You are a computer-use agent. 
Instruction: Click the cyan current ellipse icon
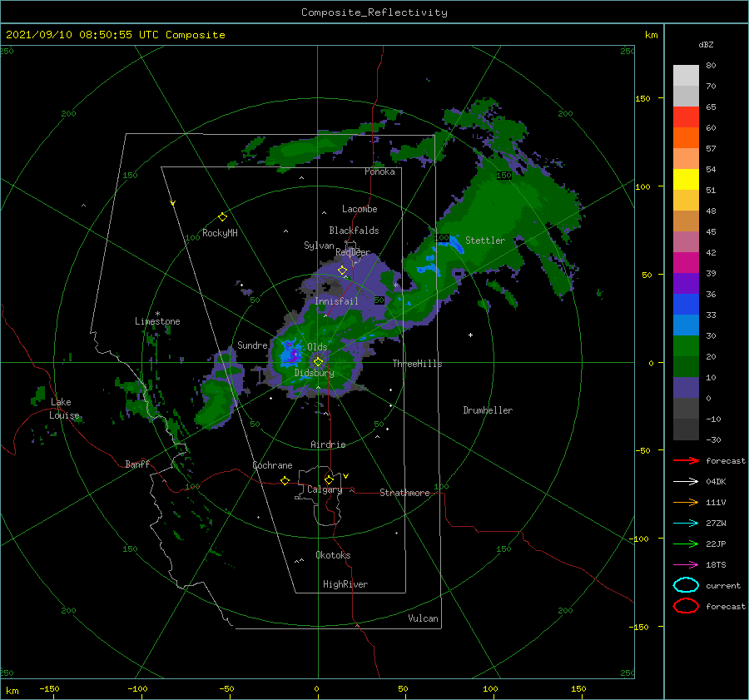pyautogui.click(x=686, y=585)
